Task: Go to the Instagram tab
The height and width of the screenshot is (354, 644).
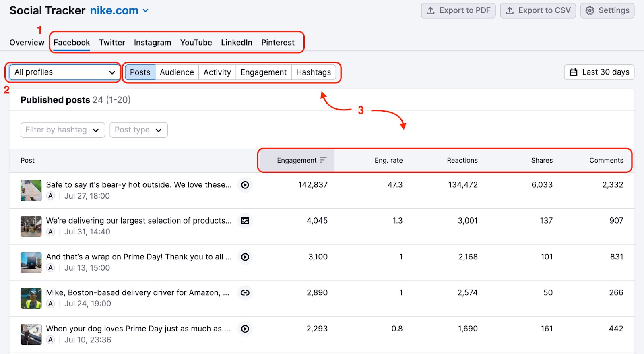Action: 153,42
